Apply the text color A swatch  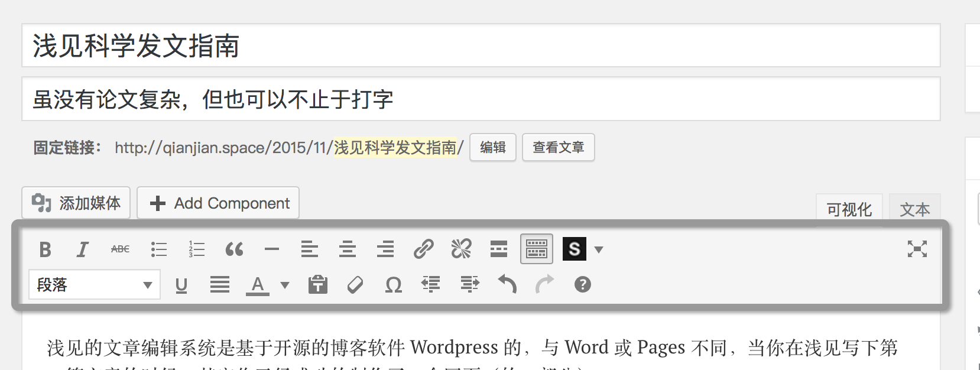tap(258, 285)
